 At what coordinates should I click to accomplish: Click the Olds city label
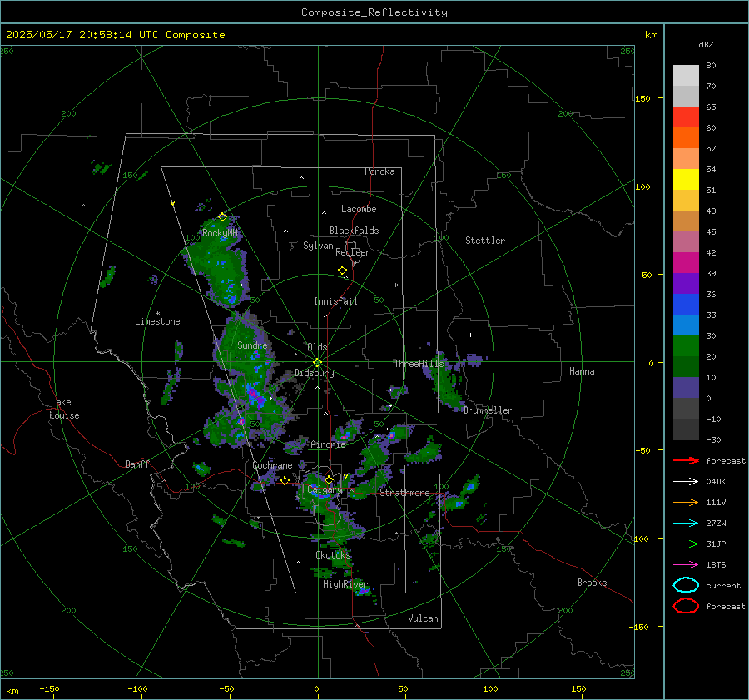(317, 347)
